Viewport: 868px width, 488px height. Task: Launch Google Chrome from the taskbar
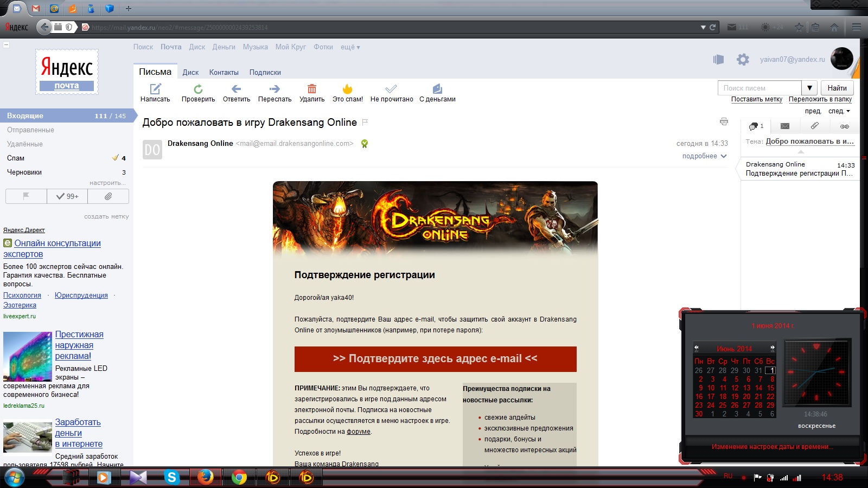[x=239, y=477]
